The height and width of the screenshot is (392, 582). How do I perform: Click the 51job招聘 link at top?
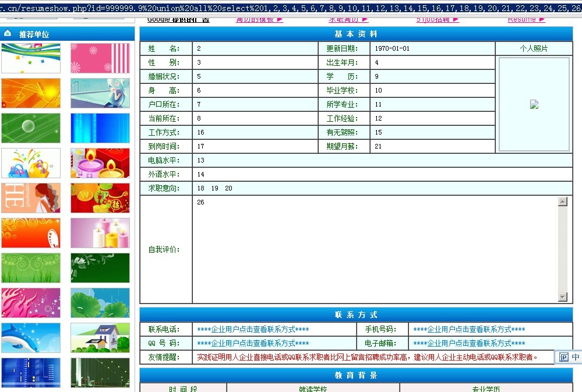438,19
